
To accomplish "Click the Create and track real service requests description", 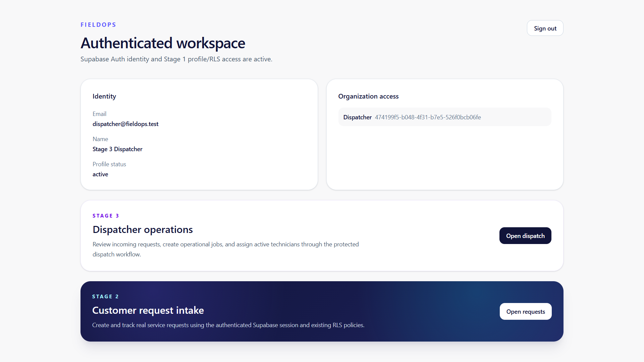I will (x=228, y=325).
